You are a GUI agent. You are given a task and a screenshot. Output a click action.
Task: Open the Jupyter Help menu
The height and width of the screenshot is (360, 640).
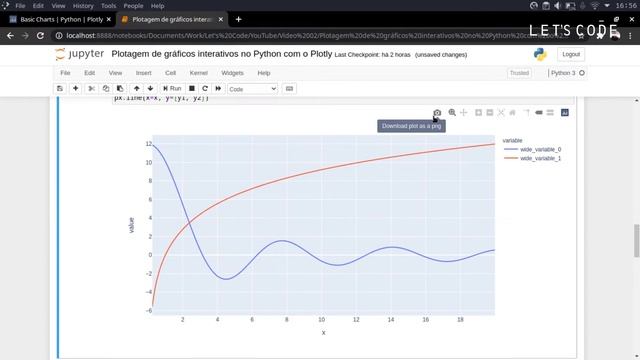264,73
